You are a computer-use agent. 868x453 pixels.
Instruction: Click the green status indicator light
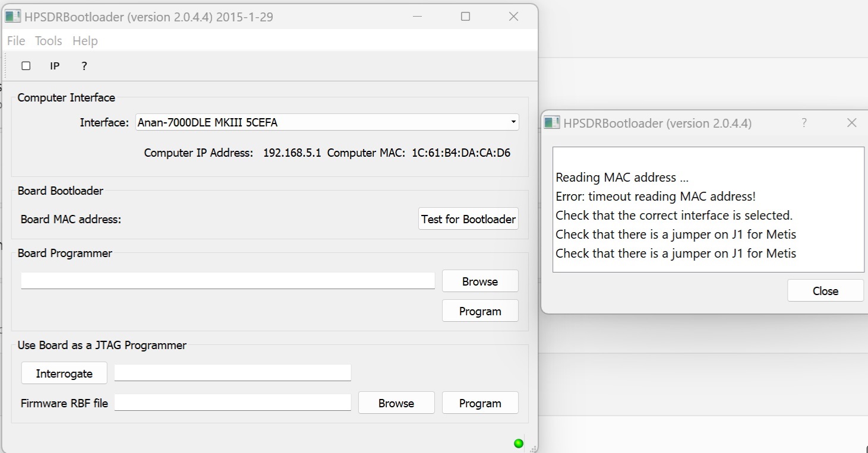[x=519, y=443]
